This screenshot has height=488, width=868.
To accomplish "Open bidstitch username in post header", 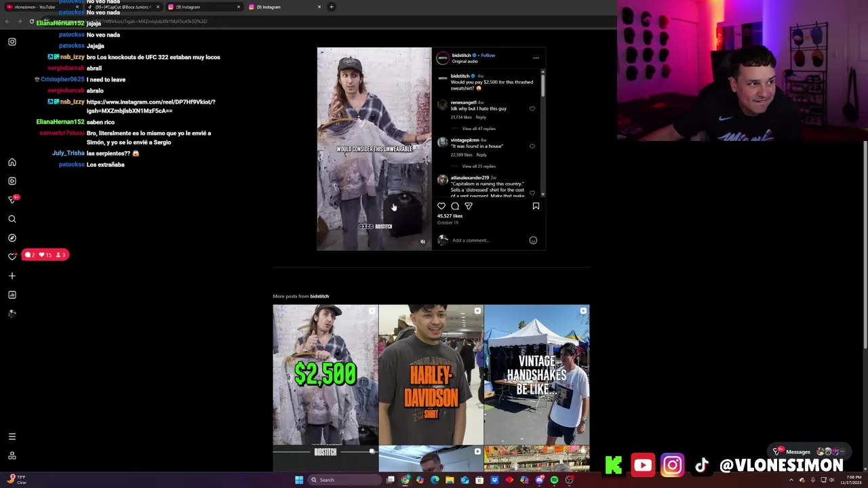I will click(x=461, y=55).
